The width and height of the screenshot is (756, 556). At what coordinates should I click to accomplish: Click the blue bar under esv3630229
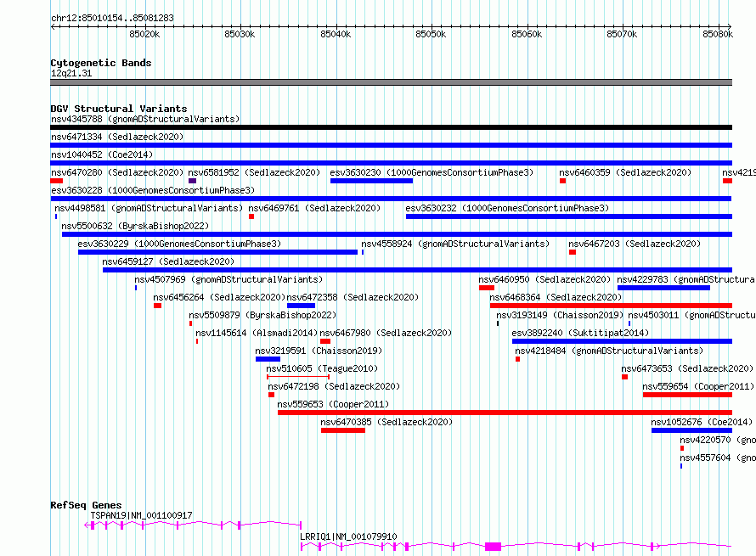pyautogui.click(x=218, y=252)
